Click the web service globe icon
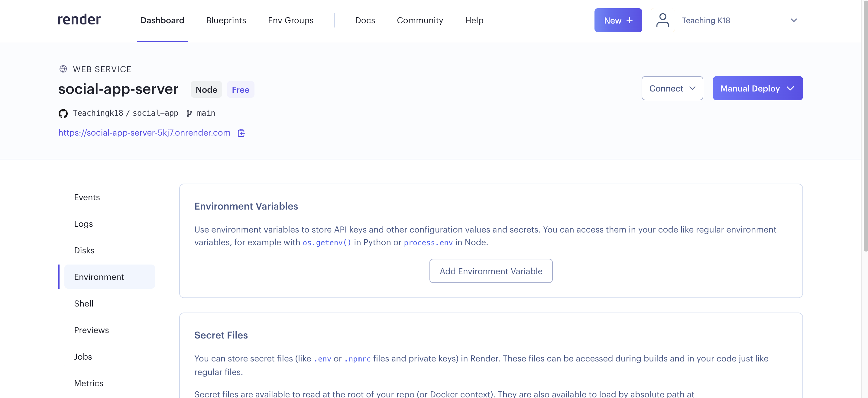 click(x=63, y=69)
